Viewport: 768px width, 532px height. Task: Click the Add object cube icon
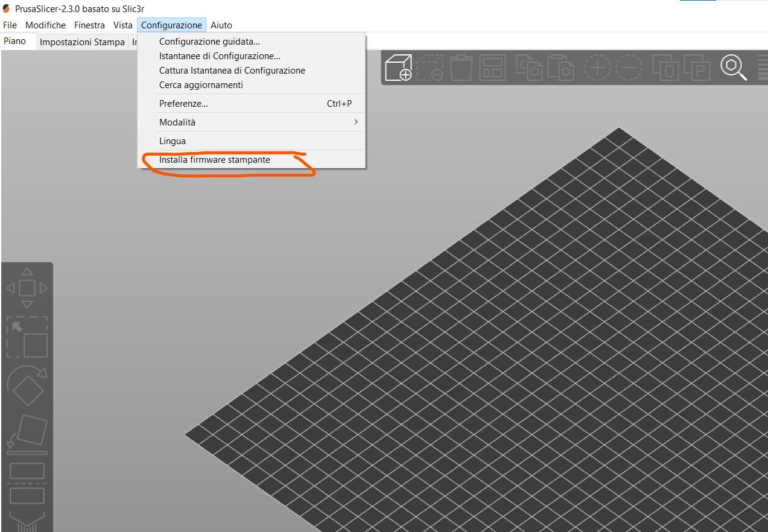click(x=398, y=68)
